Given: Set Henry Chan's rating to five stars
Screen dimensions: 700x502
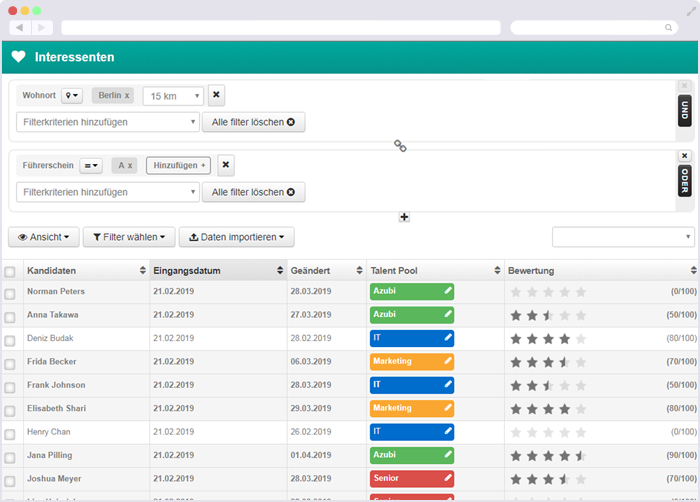Looking at the screenshot, I should click(x=581, y=432).
